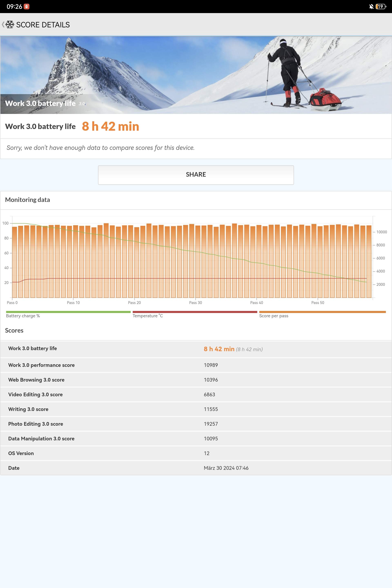Tap the Pass 50 axis label
The image size is (392, 588).
pos(318,303)
